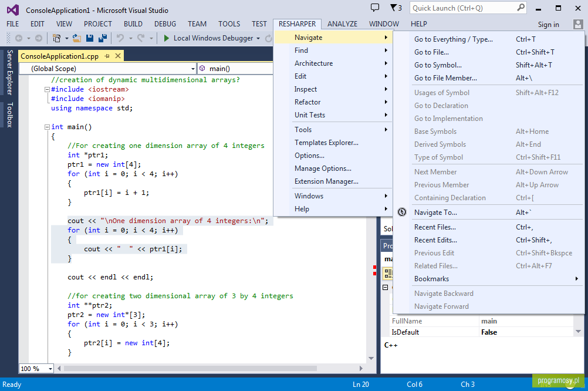Select the FullName property row

482,321
